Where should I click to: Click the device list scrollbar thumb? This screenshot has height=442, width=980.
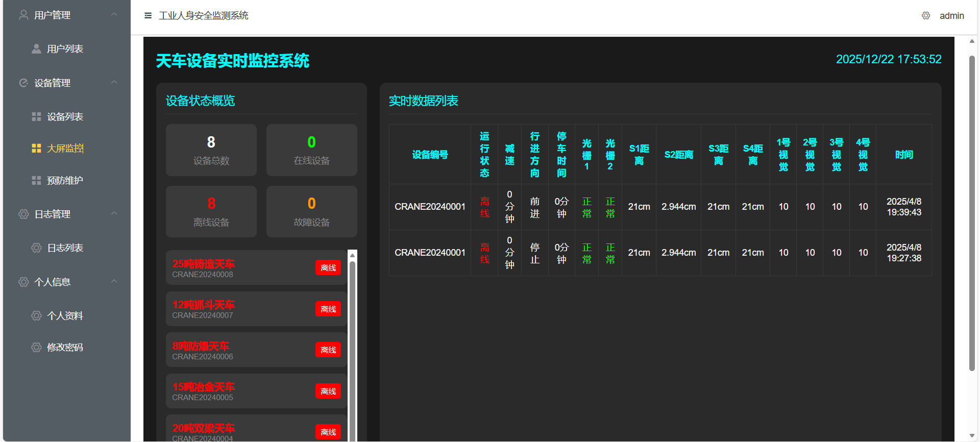[x=352, y=351]
